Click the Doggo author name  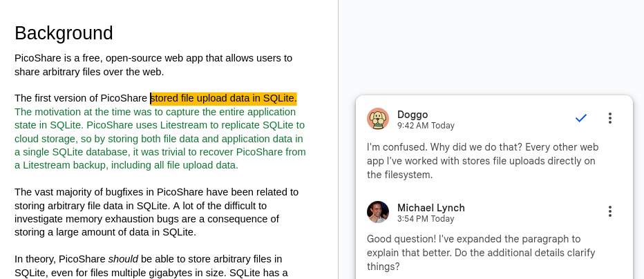413,114
